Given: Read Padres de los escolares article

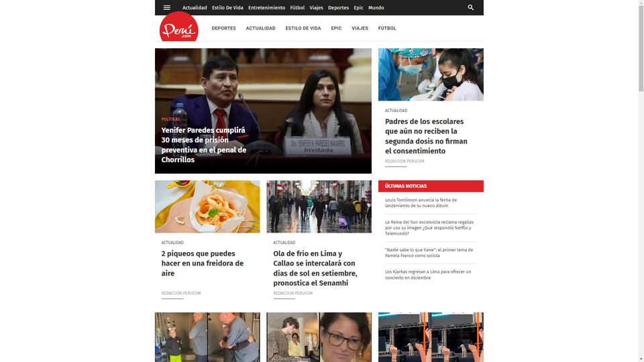Looking at the screenshot, I should [427, 136].
